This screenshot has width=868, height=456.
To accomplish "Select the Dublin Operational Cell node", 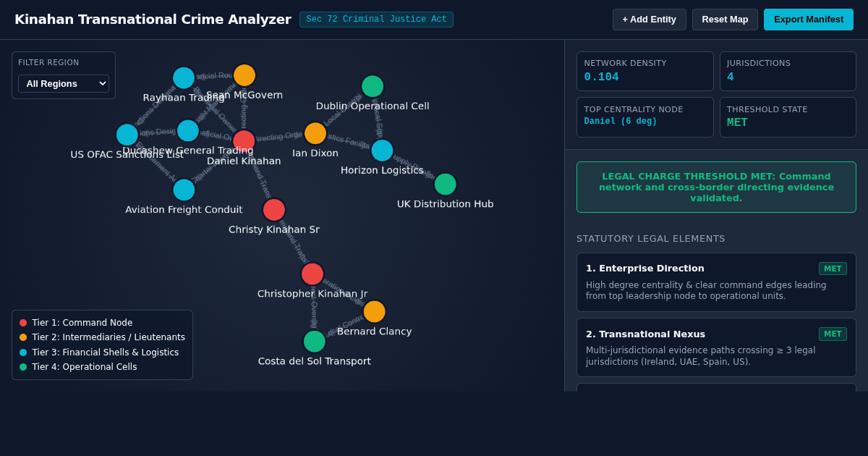I will [x=373, y=86].
